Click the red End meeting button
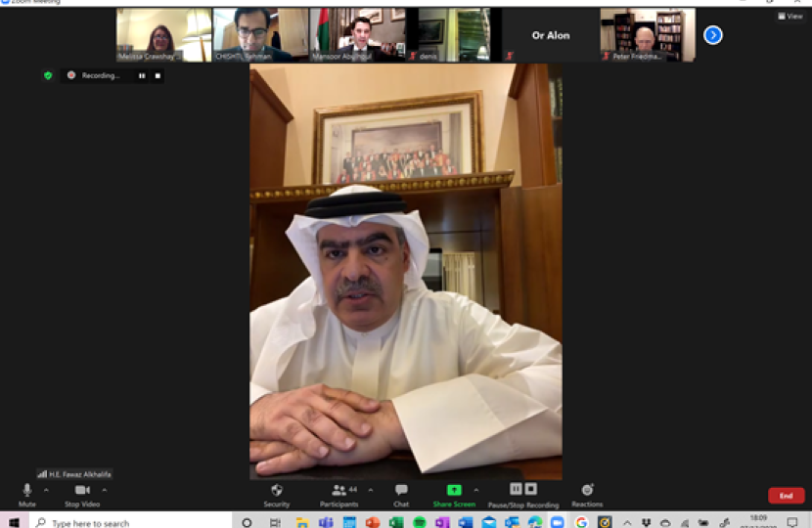Screen dimensions: 812x528 click(x=786, y=496)
